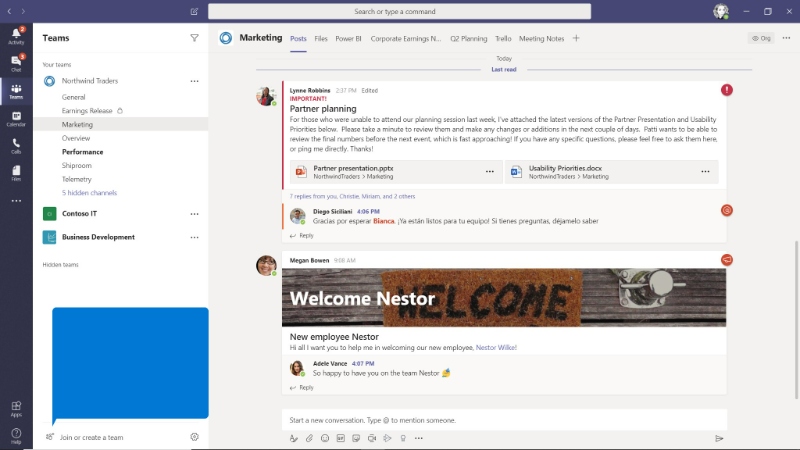Open the Q2 Planning tab

[x=469, y=39]
